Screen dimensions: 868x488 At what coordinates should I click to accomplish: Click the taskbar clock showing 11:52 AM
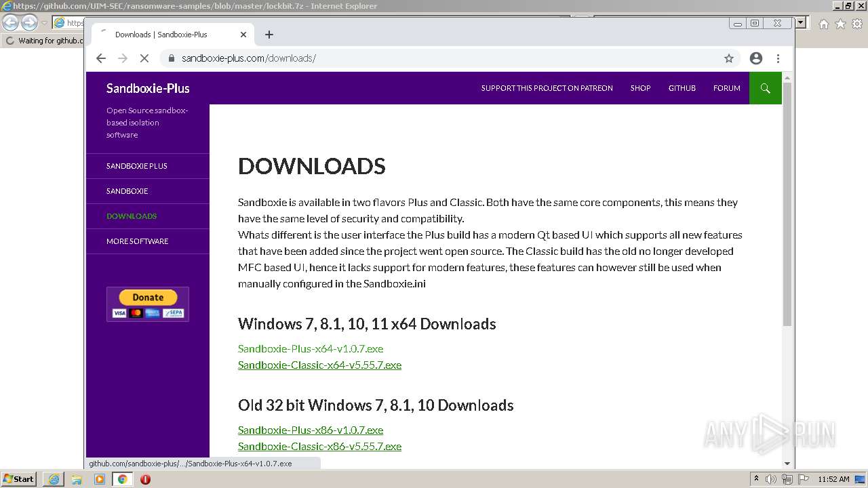(834, 479)
